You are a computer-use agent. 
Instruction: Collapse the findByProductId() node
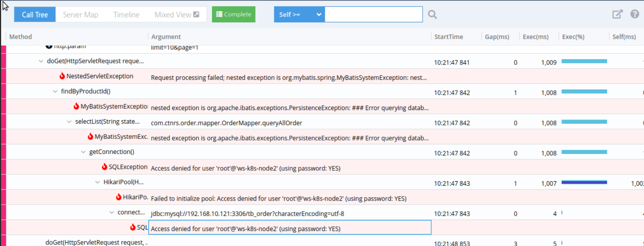(x=55, y=91)
